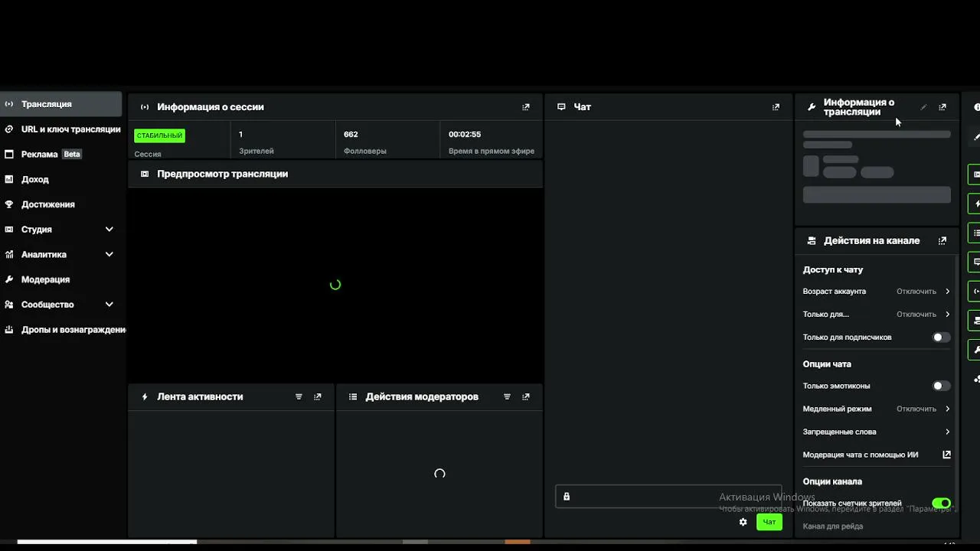Image resolution: width=980 pixels, height=551 pixels.
Task: Click the Канал для рейда option
Action: (833, 527)
